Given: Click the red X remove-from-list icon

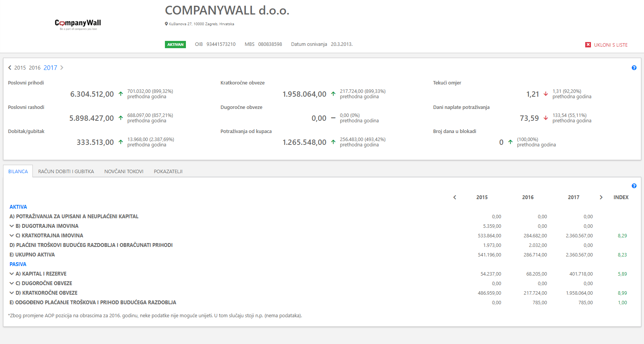Looking at the screenshot, I should [588, 45].
